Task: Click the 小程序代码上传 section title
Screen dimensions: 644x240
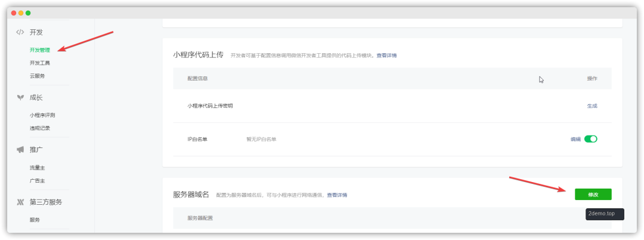Action: coord(198,55)
